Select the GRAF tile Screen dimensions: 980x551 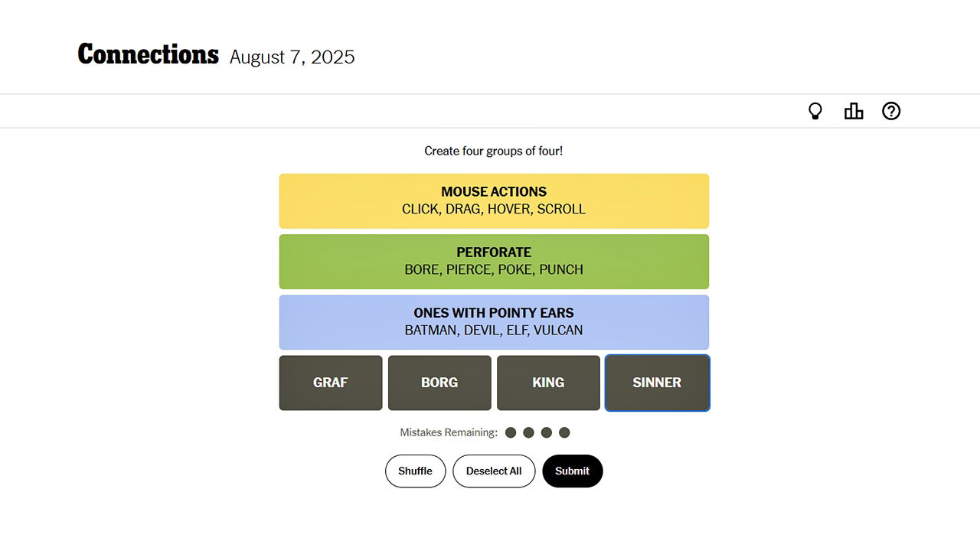[331, 383]
